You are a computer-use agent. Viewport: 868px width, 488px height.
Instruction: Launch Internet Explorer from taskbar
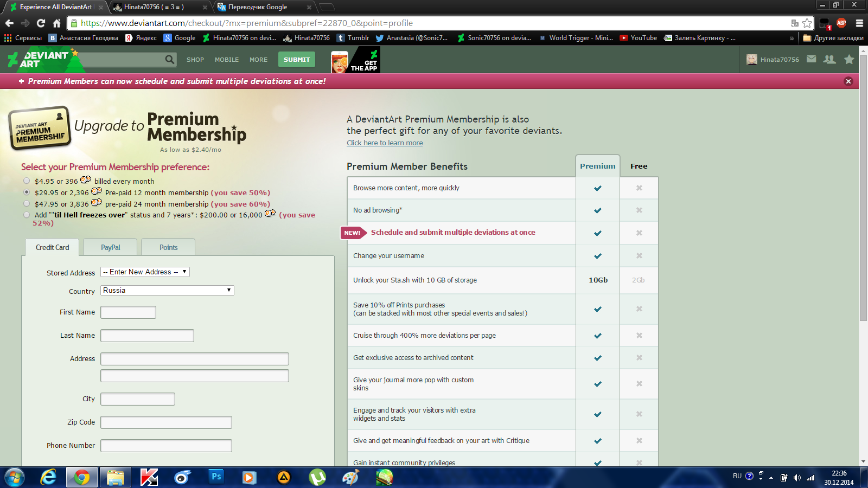point(49,477)
